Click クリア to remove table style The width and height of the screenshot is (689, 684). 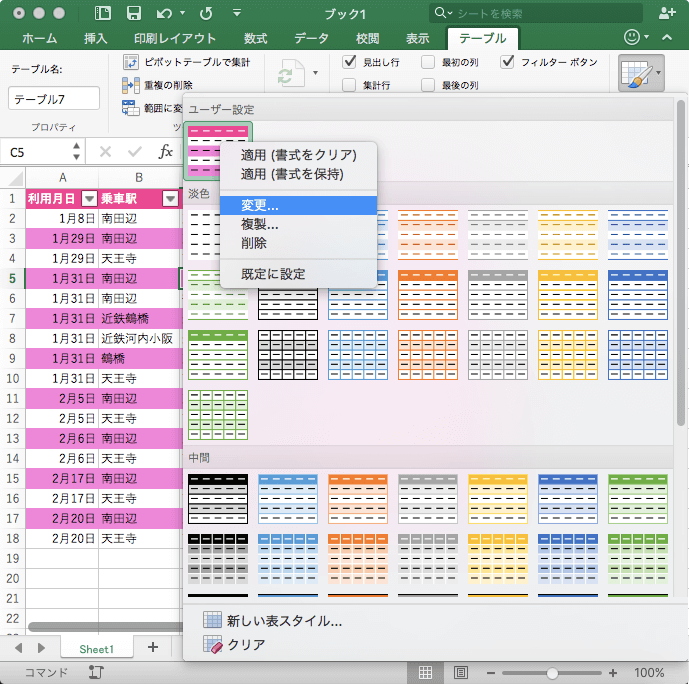(x=246, y=645)
